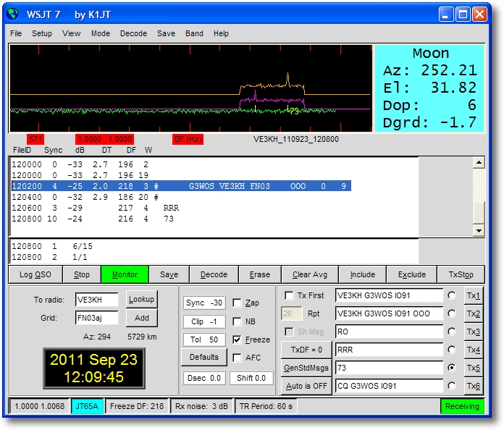Open the Save menu
This screenshot has height=430, width=504.
pos(166,33)
